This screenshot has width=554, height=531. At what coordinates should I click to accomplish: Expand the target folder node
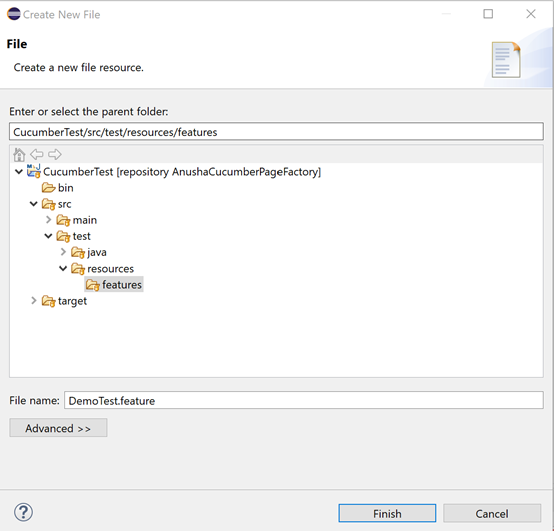(34, 301)
